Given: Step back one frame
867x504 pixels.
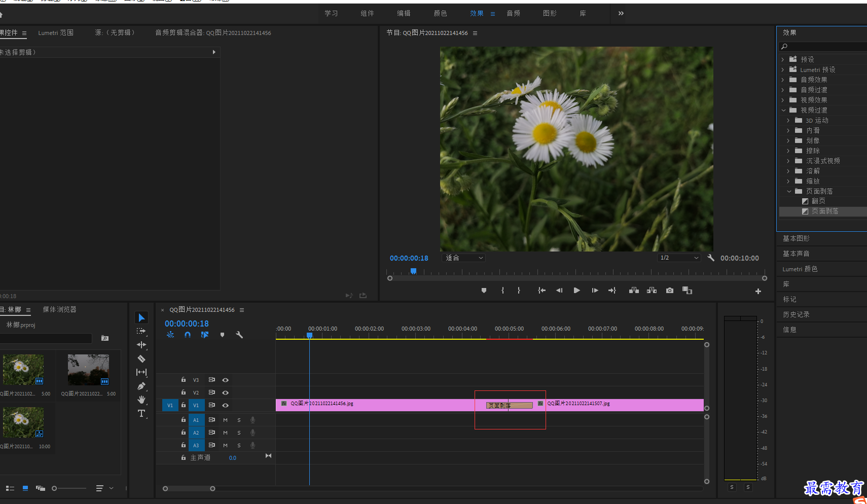Looking at the screenshot, I should tap(559, 291).
